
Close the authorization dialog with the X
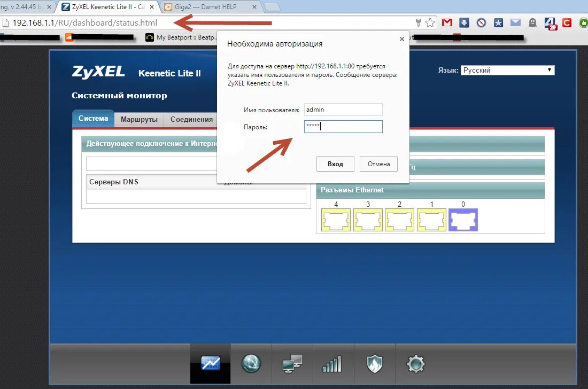pyautogui.click(x=401, y=39)
